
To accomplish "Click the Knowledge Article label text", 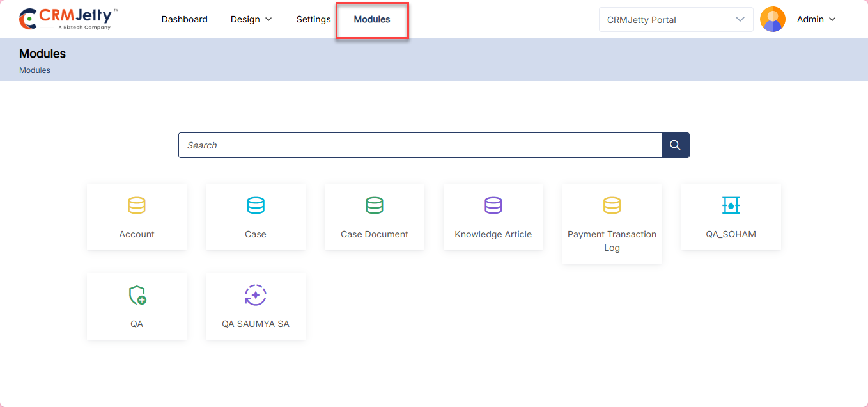I will pyautogui.click(x=493, y=234).
